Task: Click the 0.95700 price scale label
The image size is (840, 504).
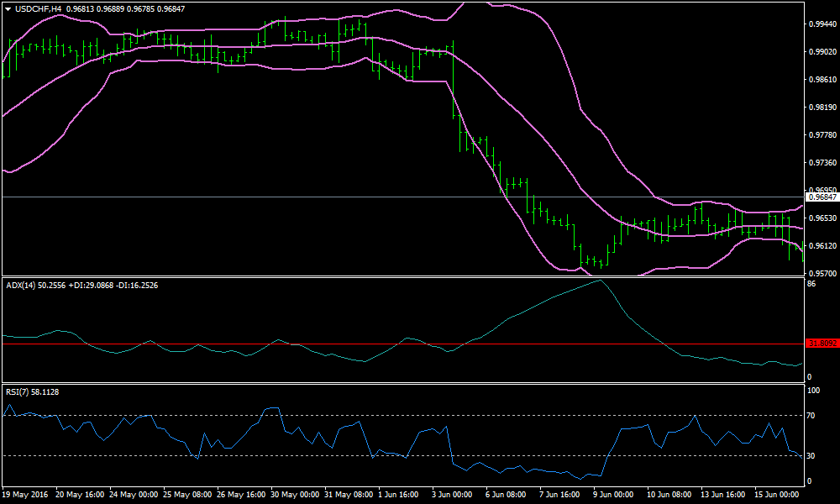Action: point(821,274)
